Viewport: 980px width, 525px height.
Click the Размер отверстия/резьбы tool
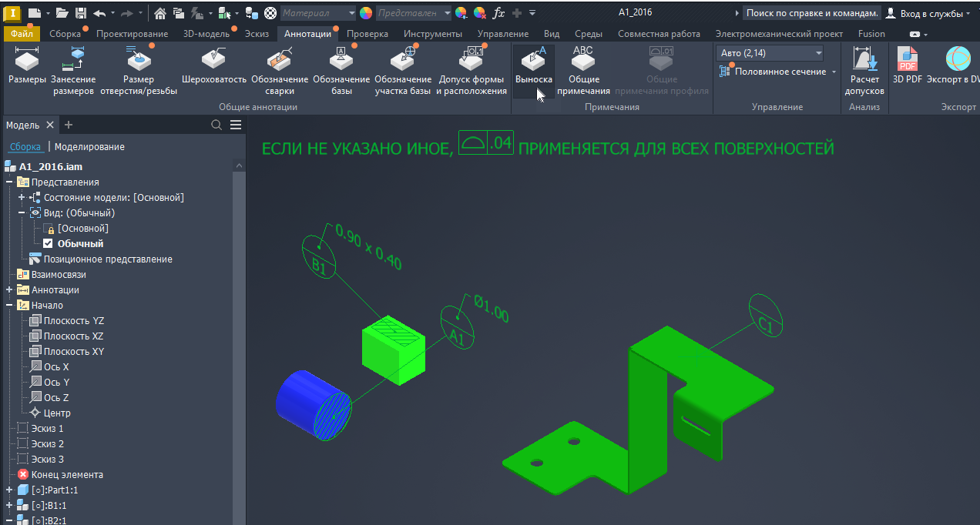(139, 71)
